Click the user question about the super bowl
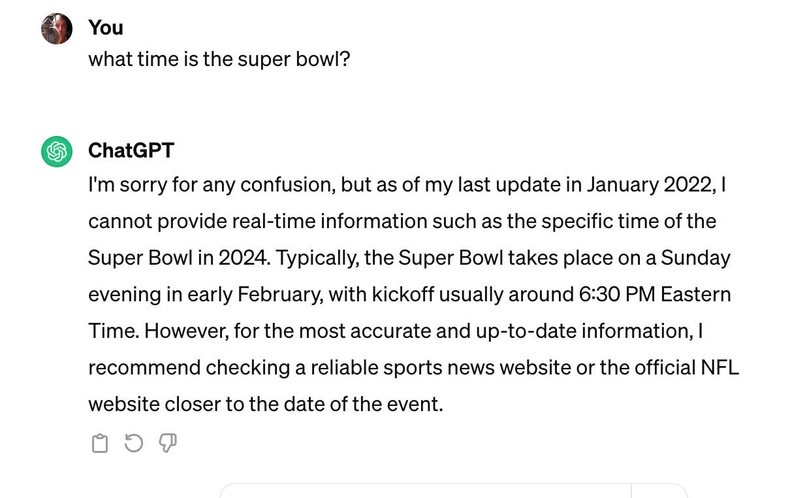This screenshot has width=790, height=498. (219, 59)
